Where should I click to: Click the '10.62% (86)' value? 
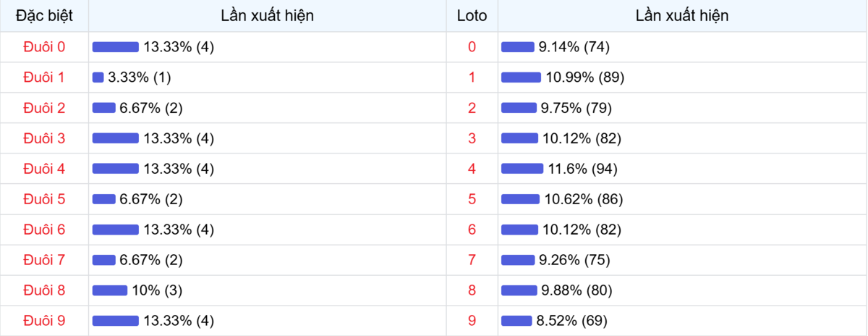tap(584, 199)
